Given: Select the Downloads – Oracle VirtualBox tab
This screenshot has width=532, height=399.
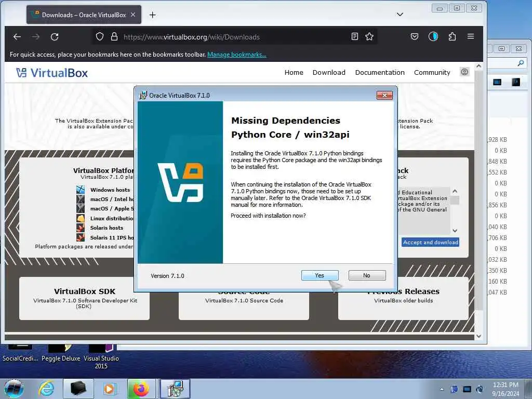Looking at the screenshot, I should click(x=84, y=15).
